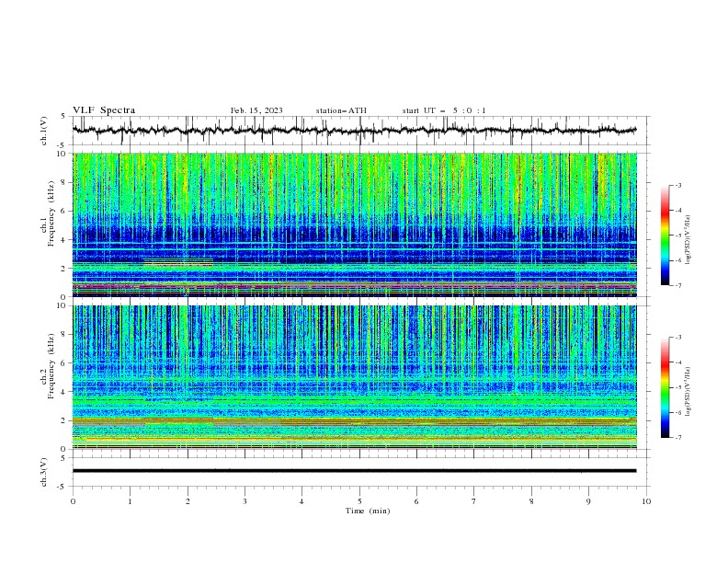Click the "6" kHz tick of the ch.2 spectrogram
Screen dimensions: 728x563
[65, 363]
